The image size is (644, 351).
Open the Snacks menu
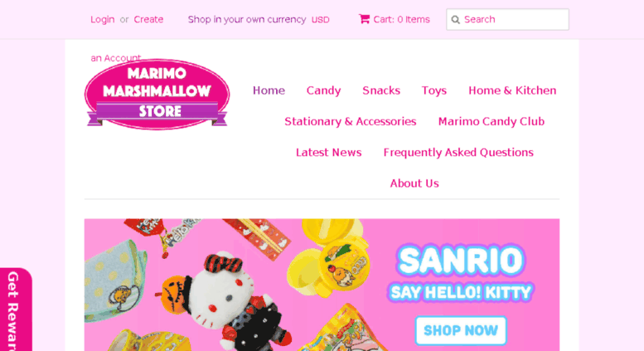[x=381, y=90]
